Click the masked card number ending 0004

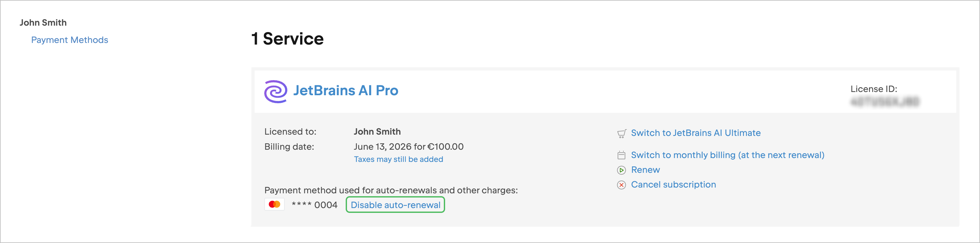tap(314, 205)
